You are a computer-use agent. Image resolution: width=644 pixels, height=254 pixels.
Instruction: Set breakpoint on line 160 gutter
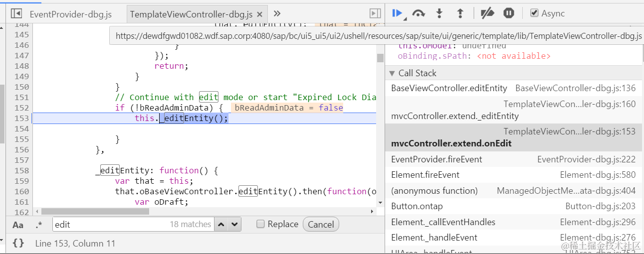pos(21,191)
